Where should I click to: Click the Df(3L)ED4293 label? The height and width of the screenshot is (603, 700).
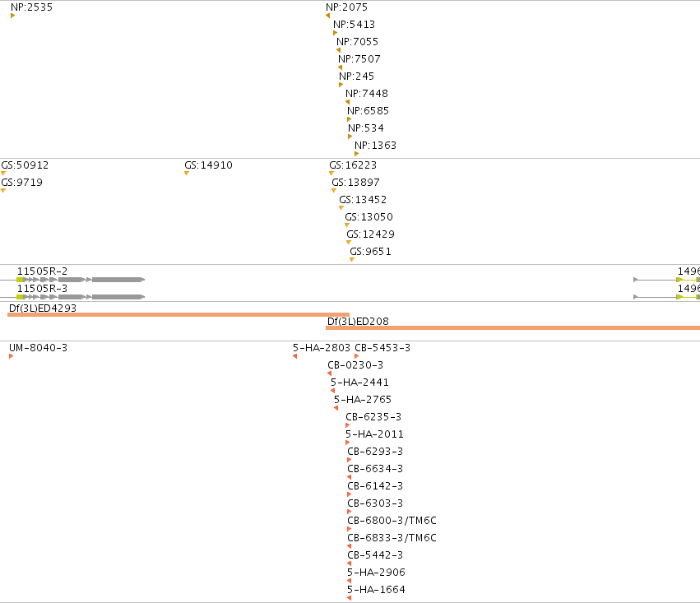[x=43, y=308]
